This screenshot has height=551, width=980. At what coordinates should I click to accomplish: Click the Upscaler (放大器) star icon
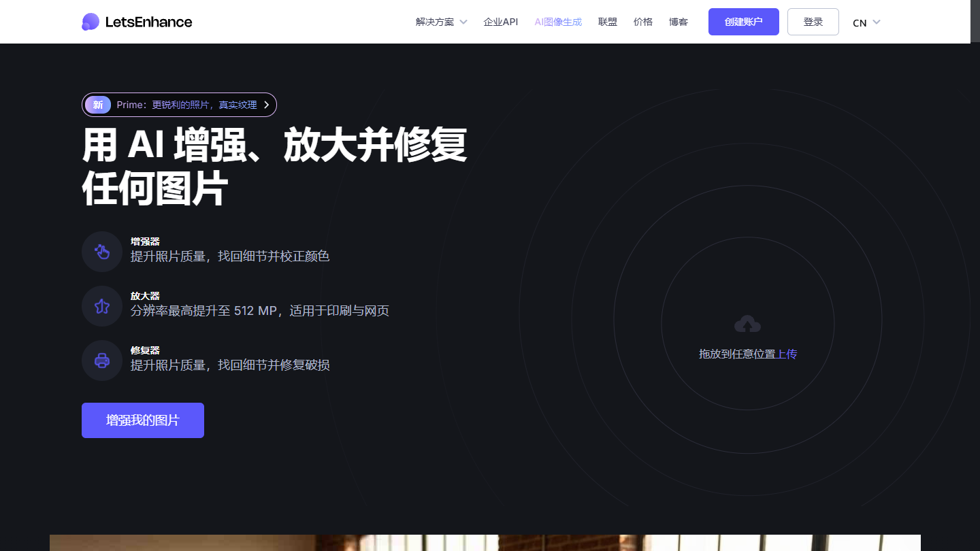[x=102, y=306]
